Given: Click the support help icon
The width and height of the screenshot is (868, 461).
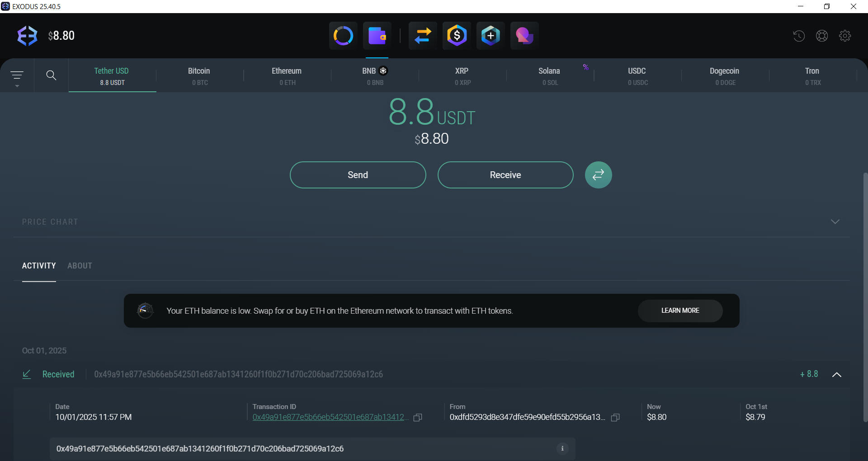Looking at the screenshot, I should pyautogui.click(x=822, y=35).
